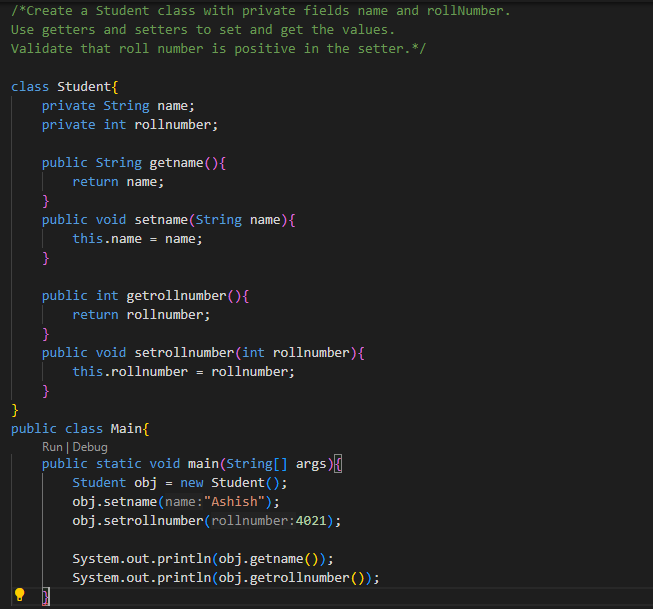Click the "rollnumber:" inlay hint
Screen dimensions: 653x609
pos(253,521)
